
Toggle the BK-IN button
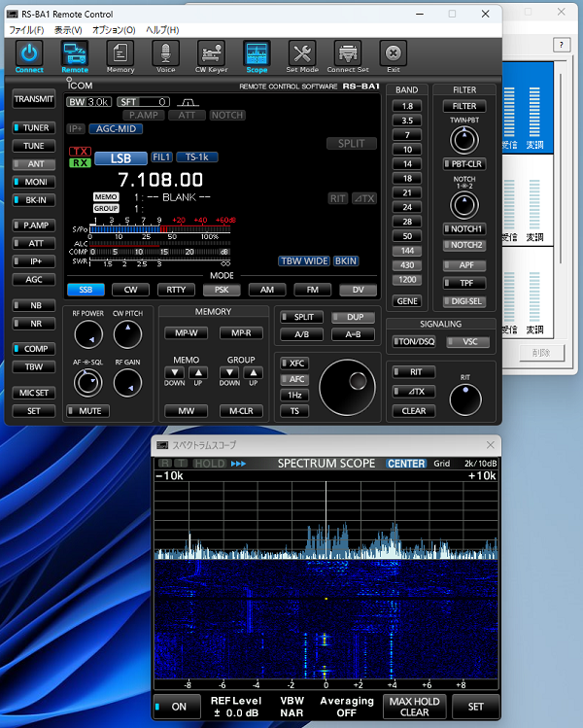click(33, 200)
